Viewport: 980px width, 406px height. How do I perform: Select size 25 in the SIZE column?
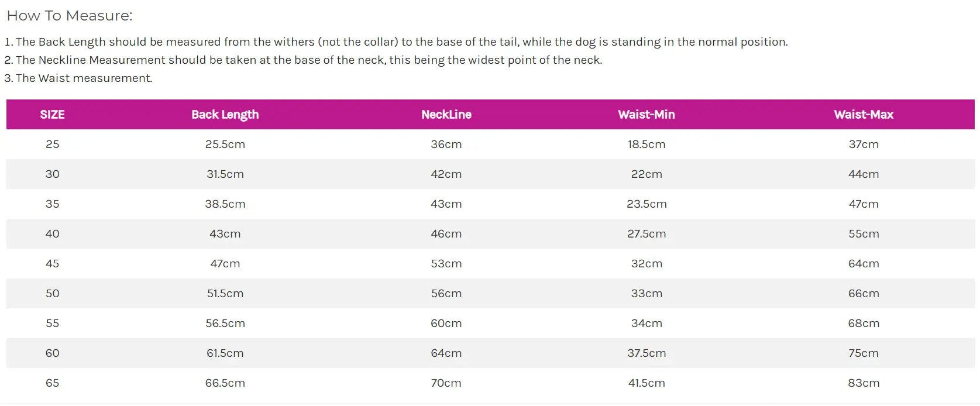coord(52,144)
